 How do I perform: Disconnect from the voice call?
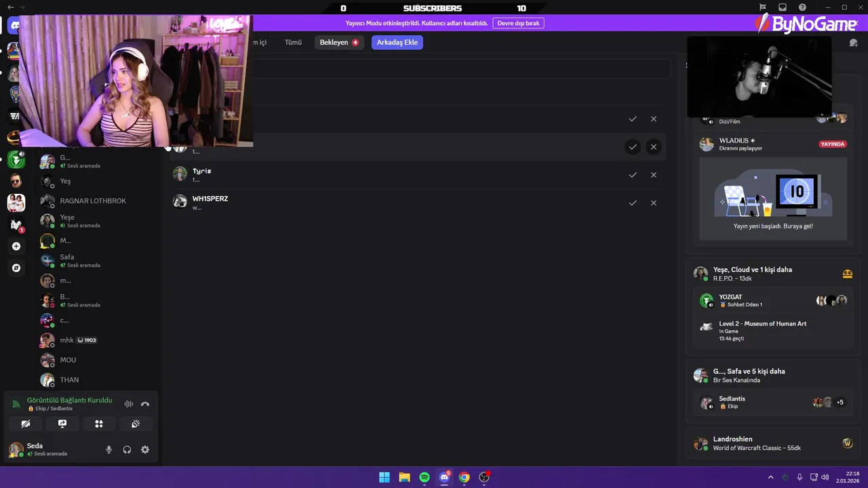click(x=145, y=404)
